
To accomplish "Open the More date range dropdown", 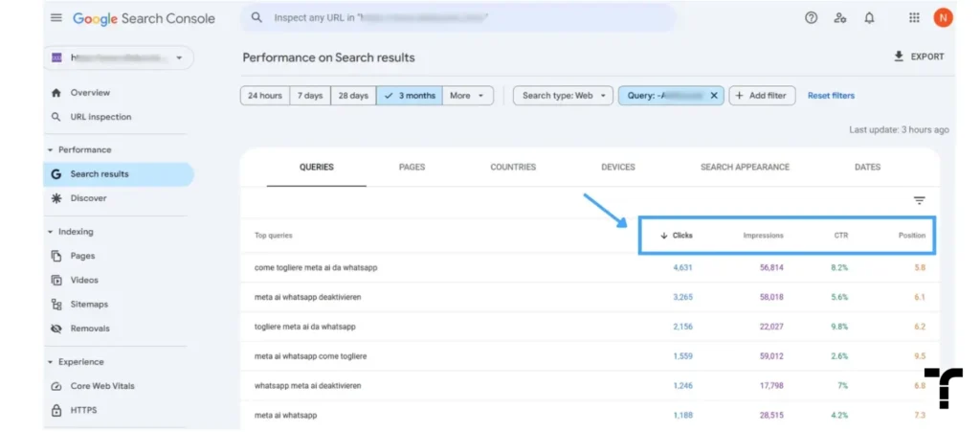I will pyautogui.click(x=467, y=96).
